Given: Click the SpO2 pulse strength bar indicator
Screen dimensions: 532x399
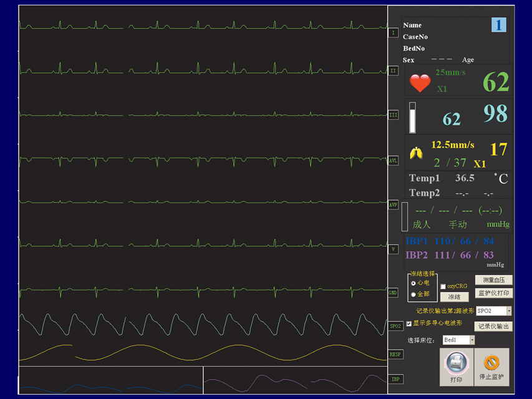Looking at the screenshot, I should pyautogui.click(x=412, y=118).
